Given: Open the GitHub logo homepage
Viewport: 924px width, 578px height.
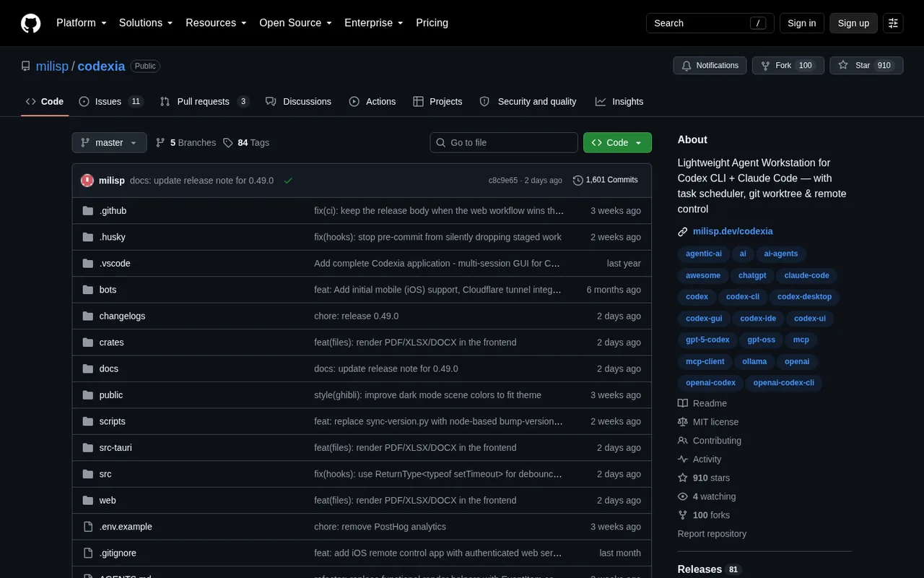Looking at the screenshot, I should (31, 23).
